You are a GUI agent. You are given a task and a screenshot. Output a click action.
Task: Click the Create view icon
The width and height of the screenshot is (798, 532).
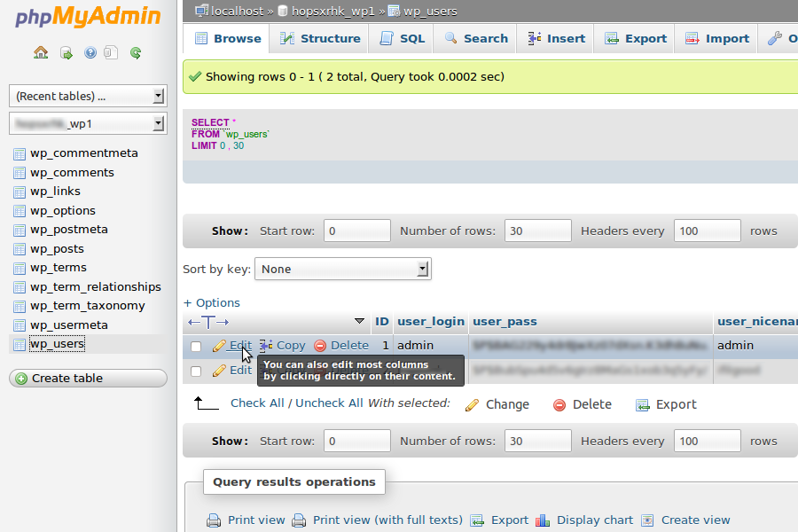click(647, 520)
